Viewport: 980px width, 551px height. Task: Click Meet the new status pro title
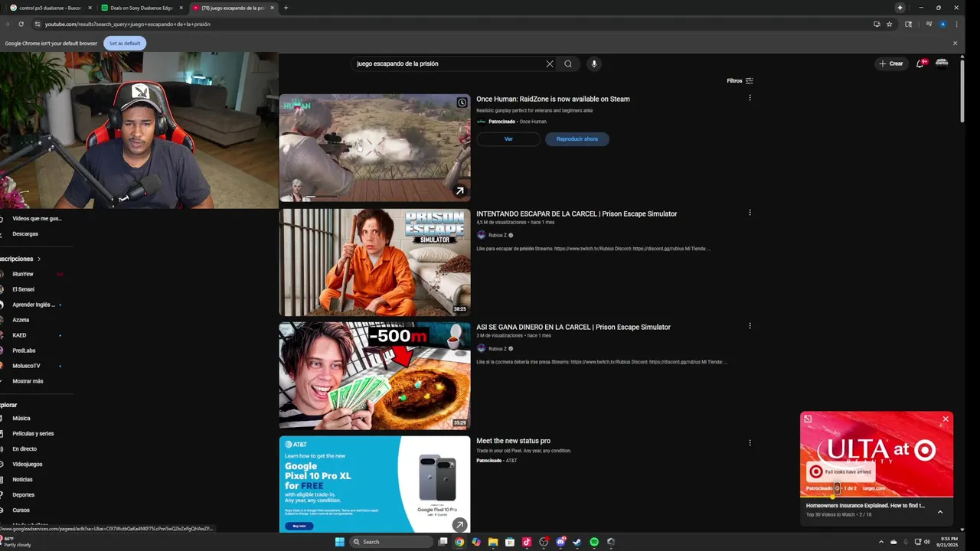pos(513,441)
